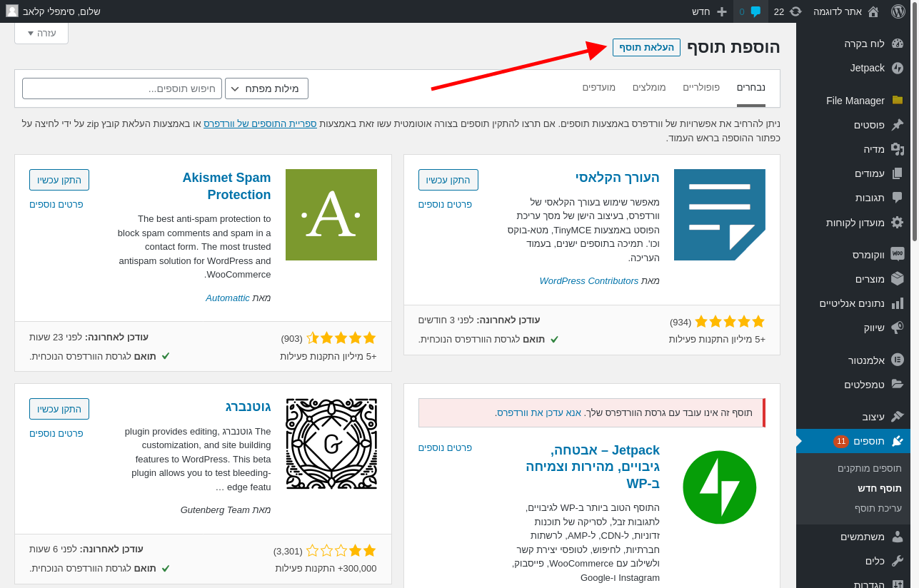Open the Elementor sidebar item
The image size is (919, 588).
[866, 360]
